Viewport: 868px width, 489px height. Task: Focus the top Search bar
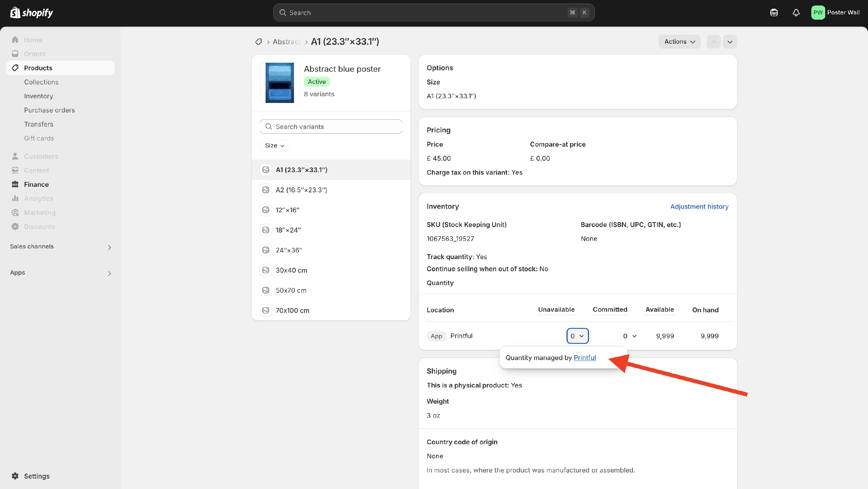coord(434,13)
